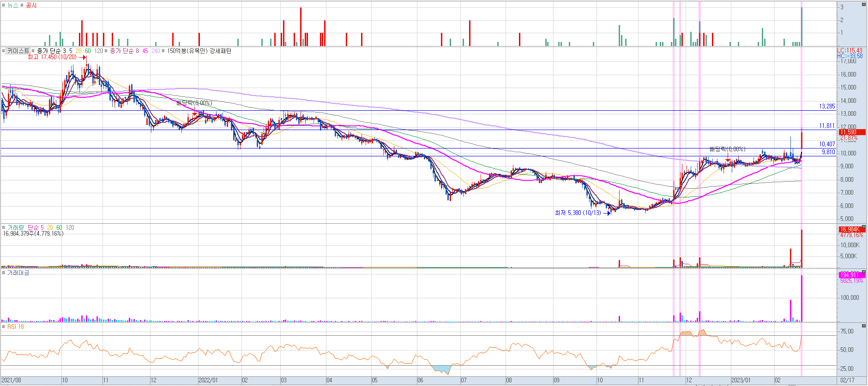Screen dimensions: 868x386
Task: Click the LC:115.43 value
Action: (x=850, y=50)
